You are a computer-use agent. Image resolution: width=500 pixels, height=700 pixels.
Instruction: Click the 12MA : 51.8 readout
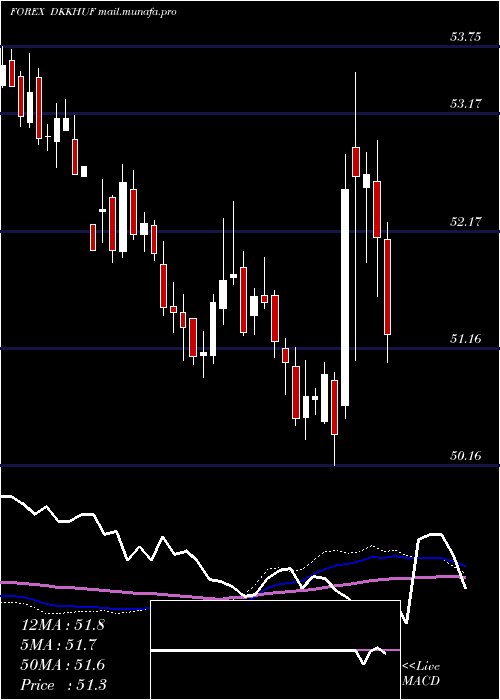62,625
